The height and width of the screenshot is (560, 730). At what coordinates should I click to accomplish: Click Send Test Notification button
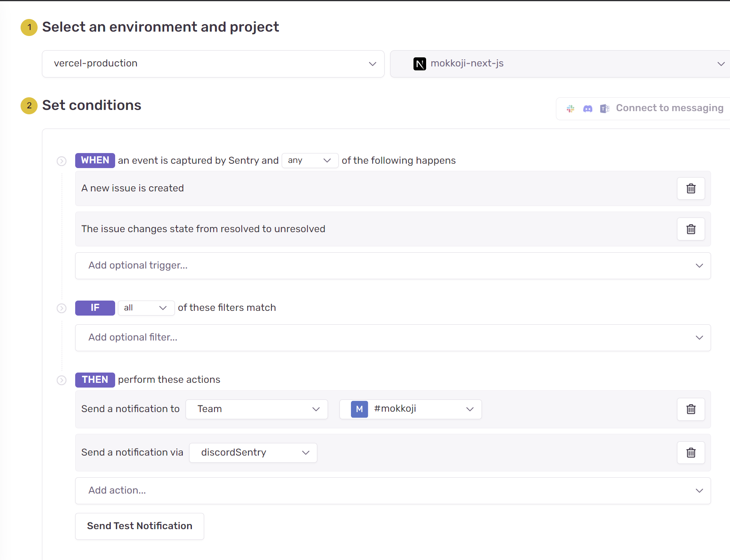140,526
